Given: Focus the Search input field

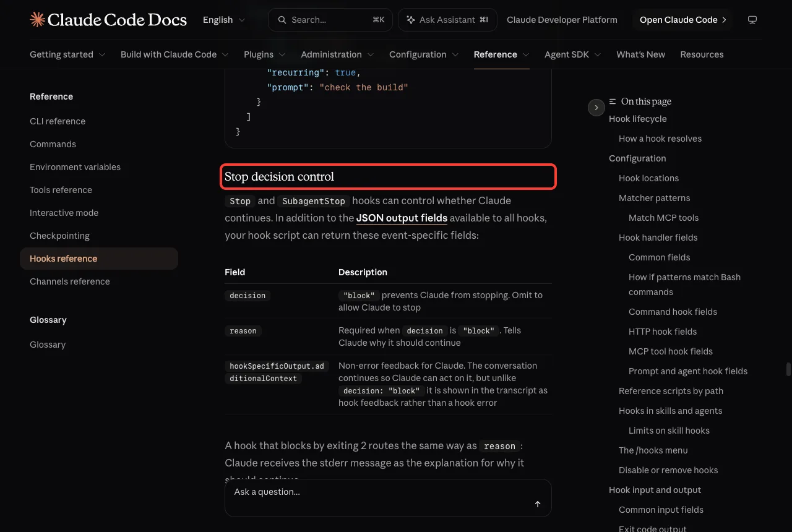Looking at the screenshot, I should 330,20.
